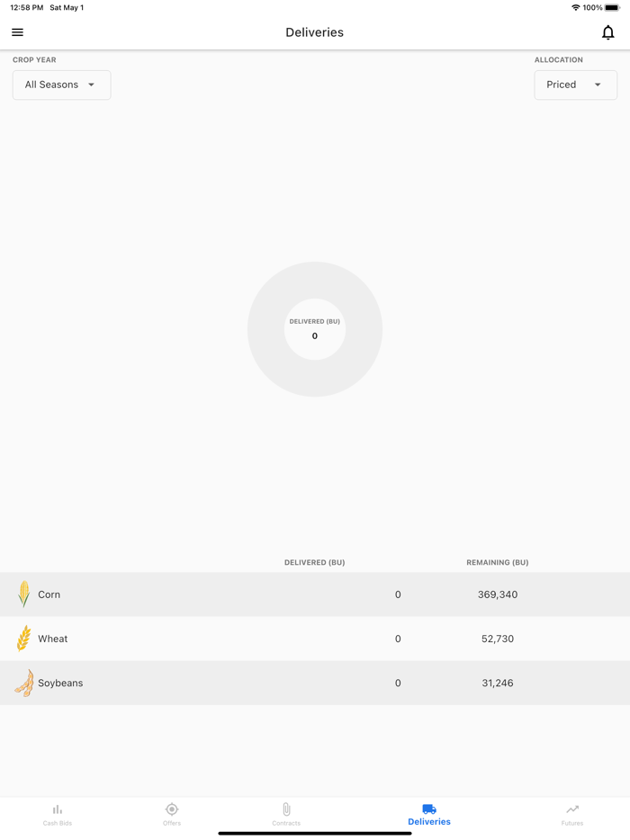Open the Allocation Priced dropdown
The image size is (630, 840).
pos(575,85)
